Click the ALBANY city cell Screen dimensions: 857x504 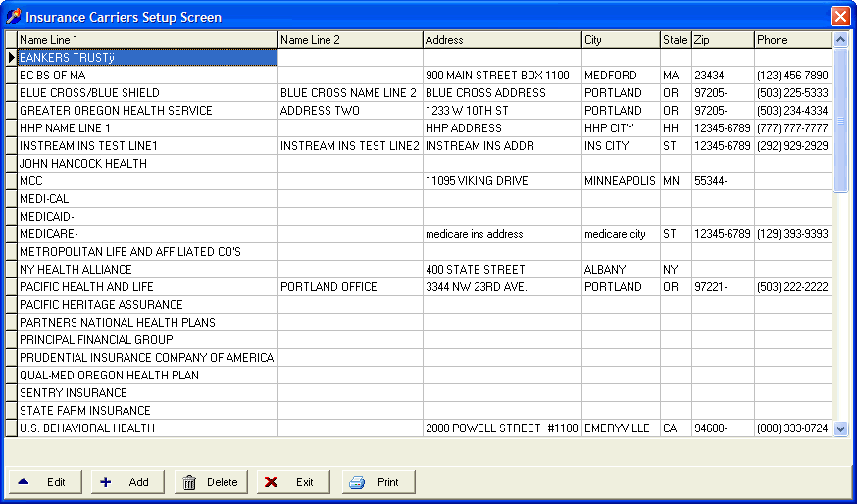pyautogui.click(x=621, y=269)
